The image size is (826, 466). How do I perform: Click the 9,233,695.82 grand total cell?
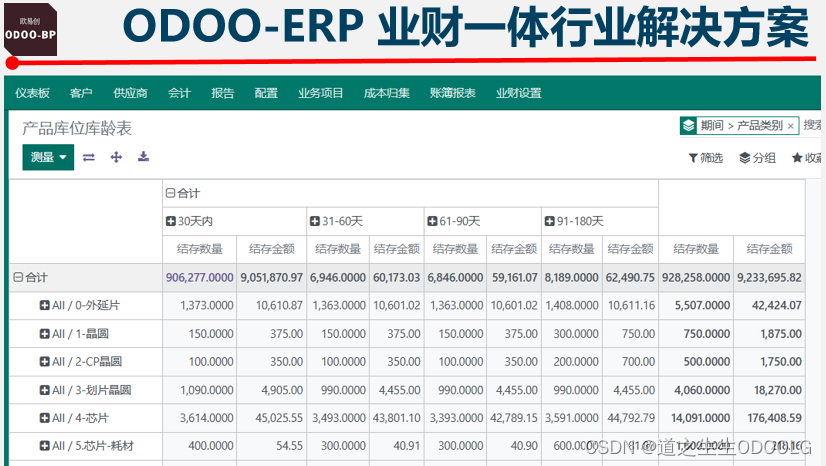(769, 277)
